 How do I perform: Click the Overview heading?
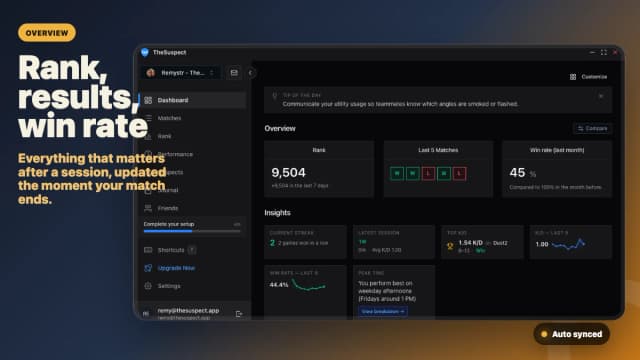tap(280, 128)
